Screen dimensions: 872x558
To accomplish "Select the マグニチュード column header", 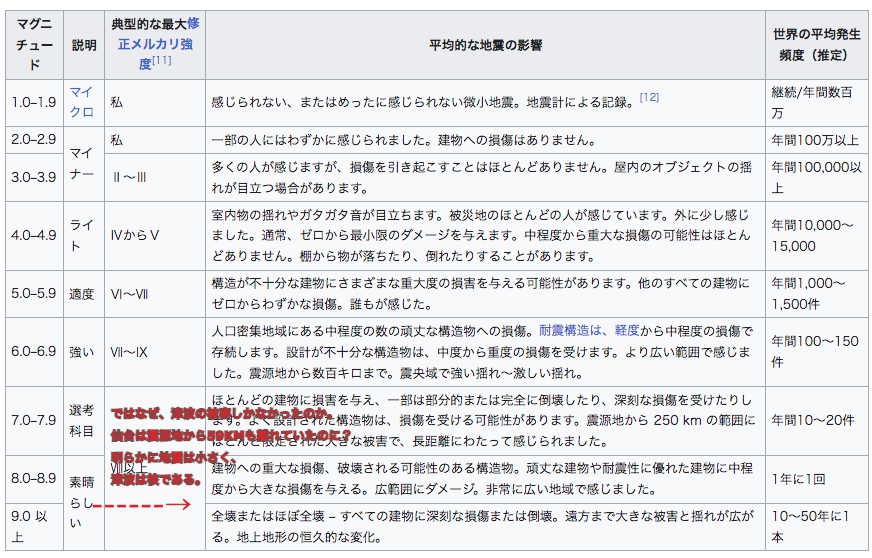I will (x=34, y=45).
